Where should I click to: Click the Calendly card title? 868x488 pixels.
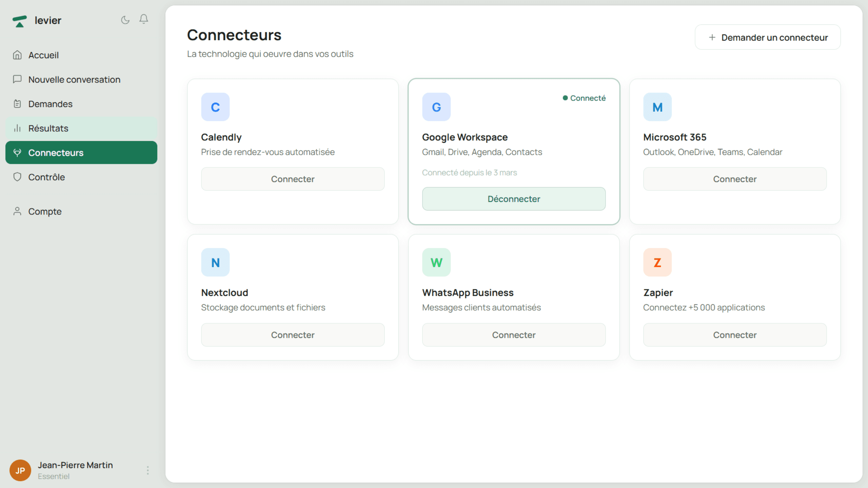tap(221, 137)
